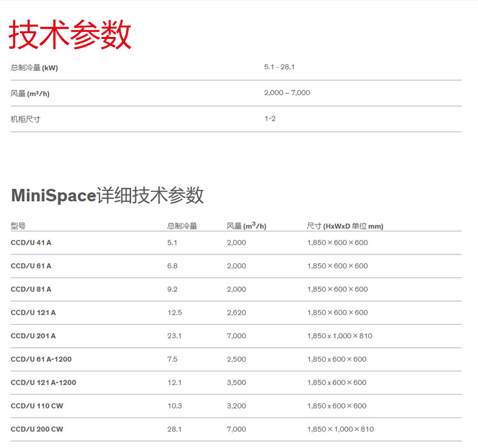Click the MiniSpace详细技术参数 heading
Screen dimensions: 478x448
(107, 195)
